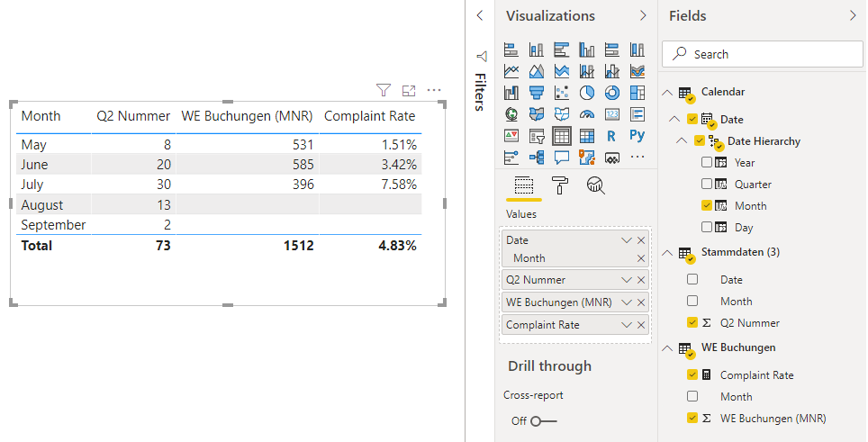
Task: Check the Year field in Date Hierarchy
Action: pyautogui.click(x=706, y=162)
